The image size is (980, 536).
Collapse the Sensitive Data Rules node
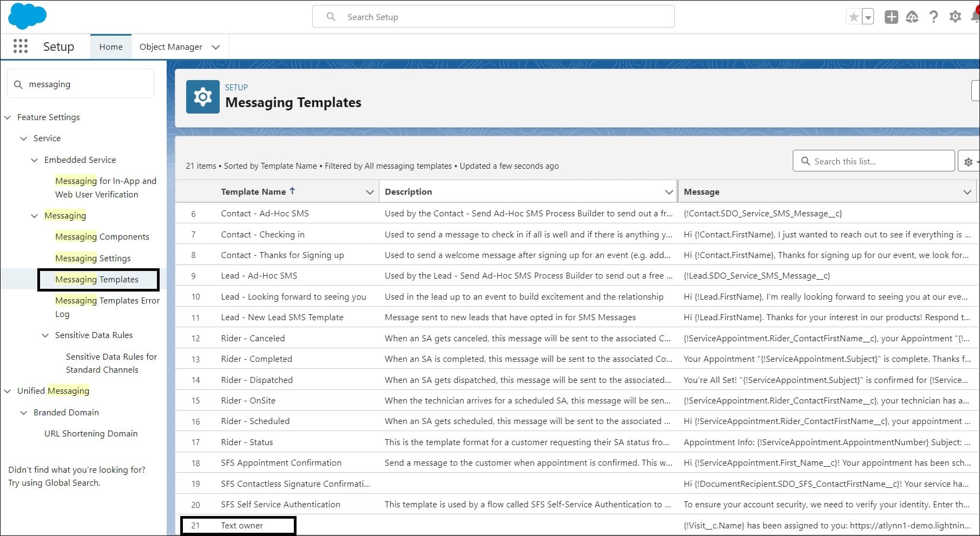(x=45, y=335)
